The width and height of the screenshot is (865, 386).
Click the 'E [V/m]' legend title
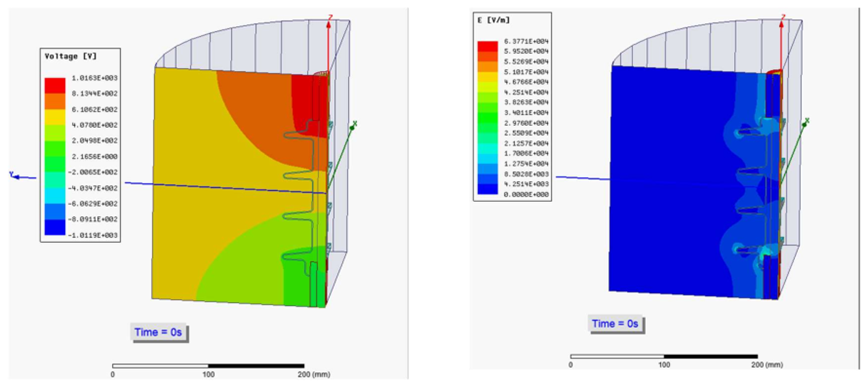coord(494,20)
